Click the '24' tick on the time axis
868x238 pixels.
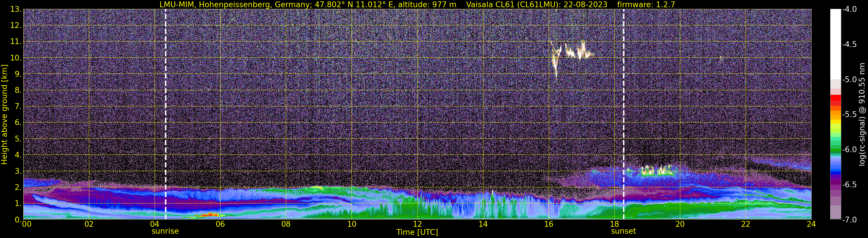[811, 224]
